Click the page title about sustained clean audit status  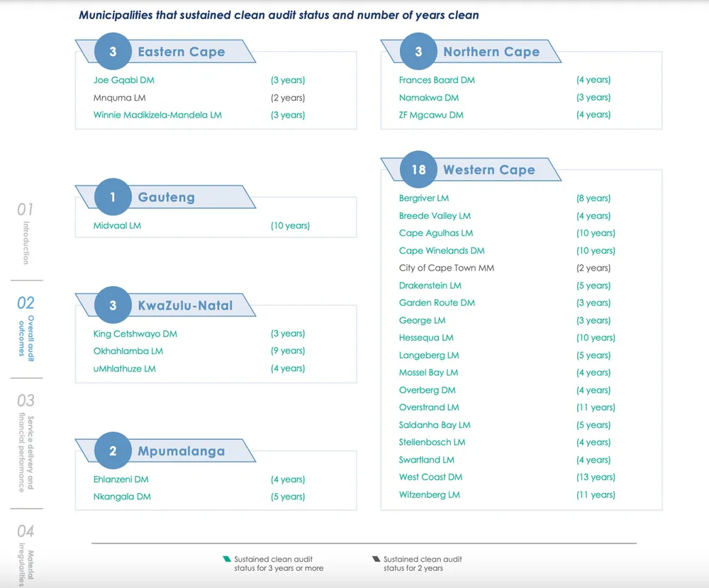click(x=279, y=15)
